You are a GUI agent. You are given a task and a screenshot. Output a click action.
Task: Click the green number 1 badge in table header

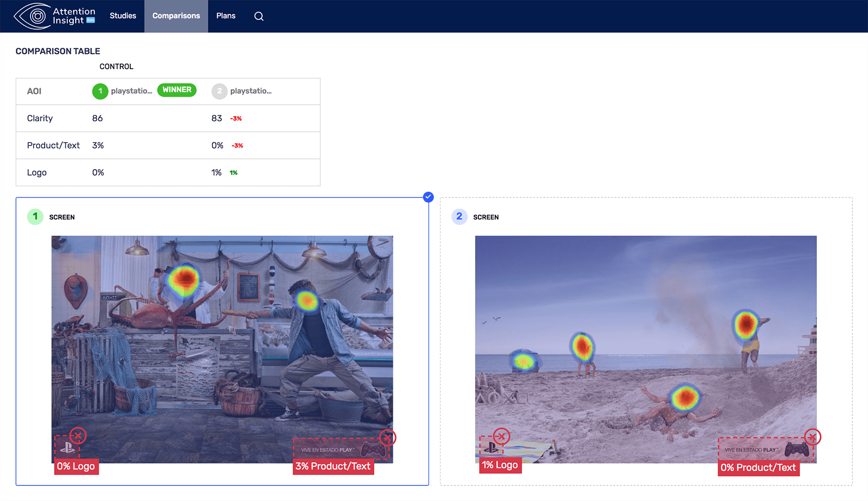100,91
